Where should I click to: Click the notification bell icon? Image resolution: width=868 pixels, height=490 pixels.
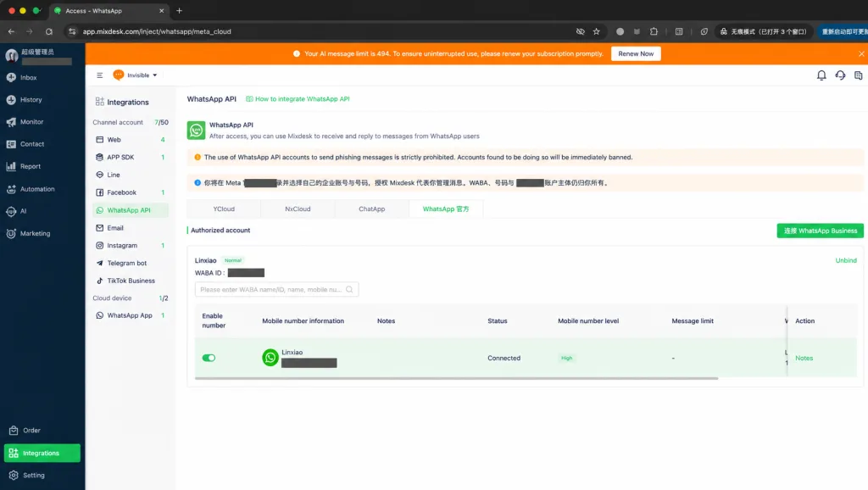(x=821, y=75)
